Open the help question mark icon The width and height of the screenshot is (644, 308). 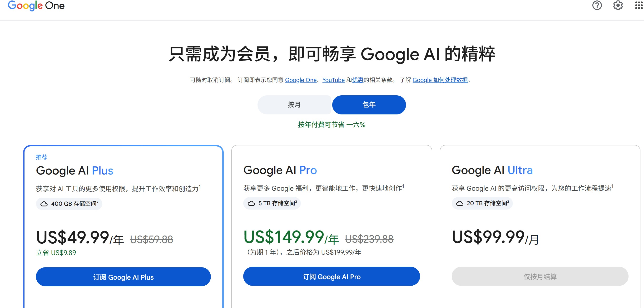[597, 5]
